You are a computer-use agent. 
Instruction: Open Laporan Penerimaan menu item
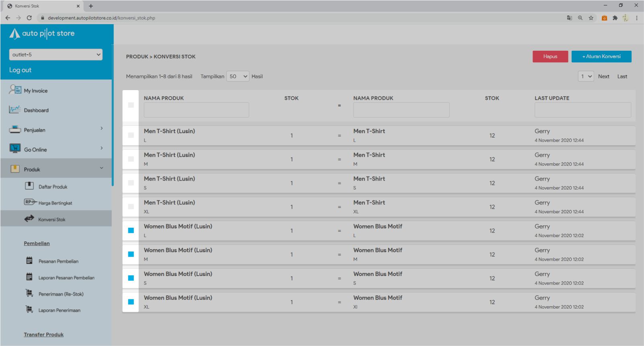(59, 310)
